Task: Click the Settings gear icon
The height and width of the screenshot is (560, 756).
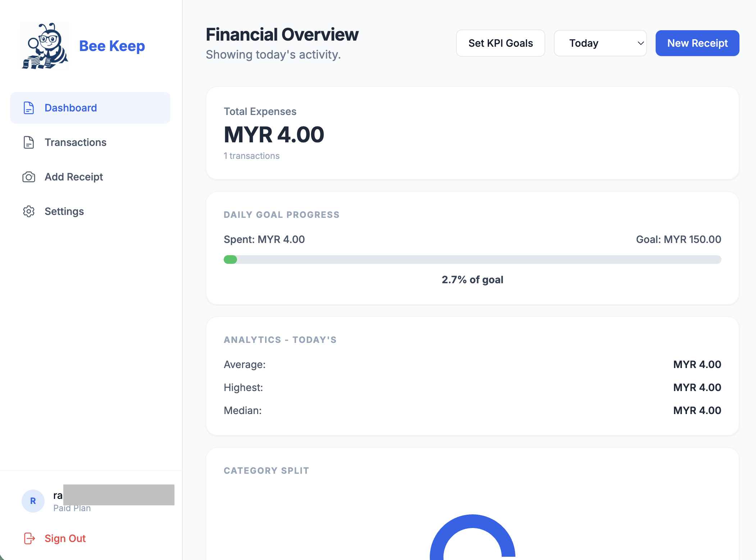Action: 28,211
